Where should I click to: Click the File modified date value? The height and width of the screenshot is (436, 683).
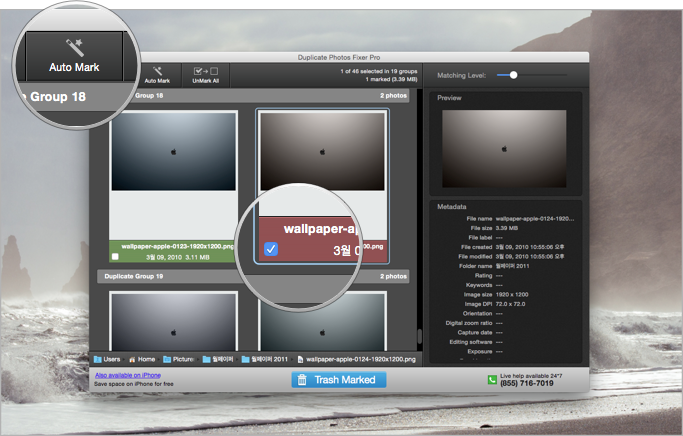[530, 257]
